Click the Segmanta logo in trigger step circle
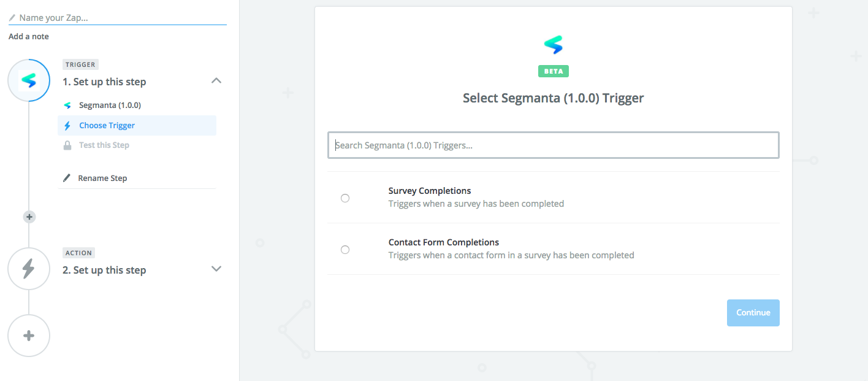The height and width of the screenshot is (381, 868). pyautogui.click(x=29, y=80)
